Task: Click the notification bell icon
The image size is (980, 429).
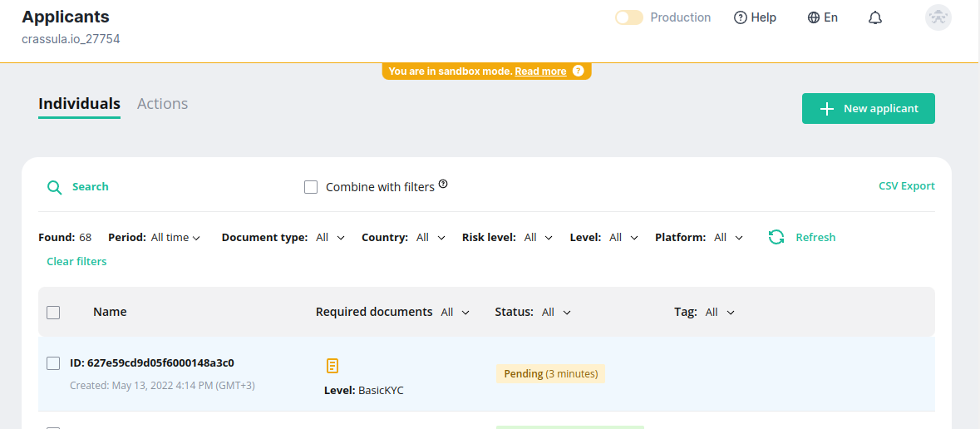Action: [x=874, y=17]
